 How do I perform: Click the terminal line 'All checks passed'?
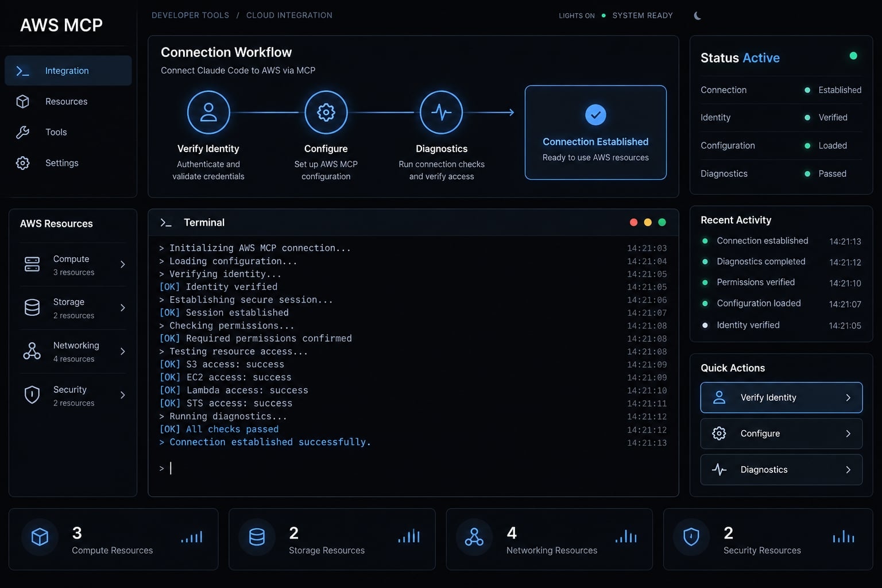coord(219,430)
